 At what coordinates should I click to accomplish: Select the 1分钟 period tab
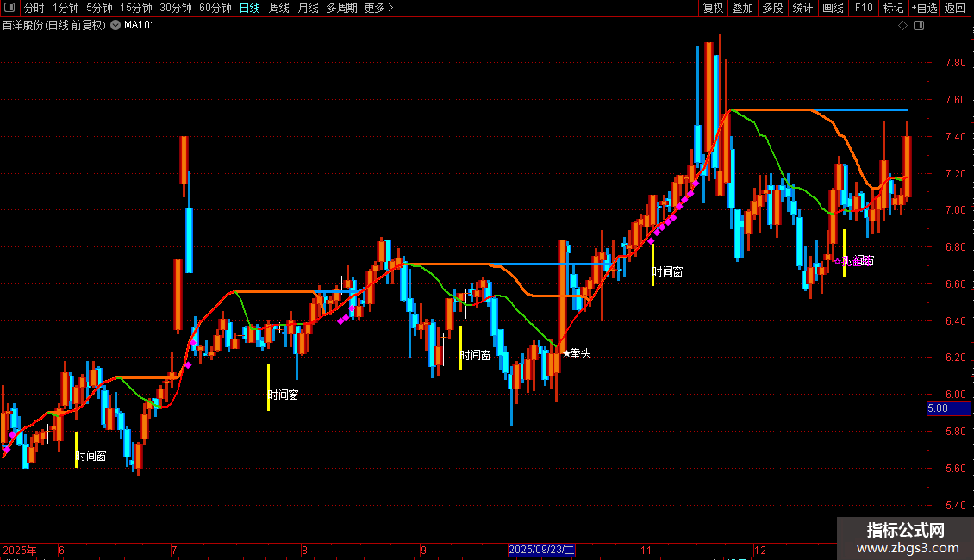66,8
